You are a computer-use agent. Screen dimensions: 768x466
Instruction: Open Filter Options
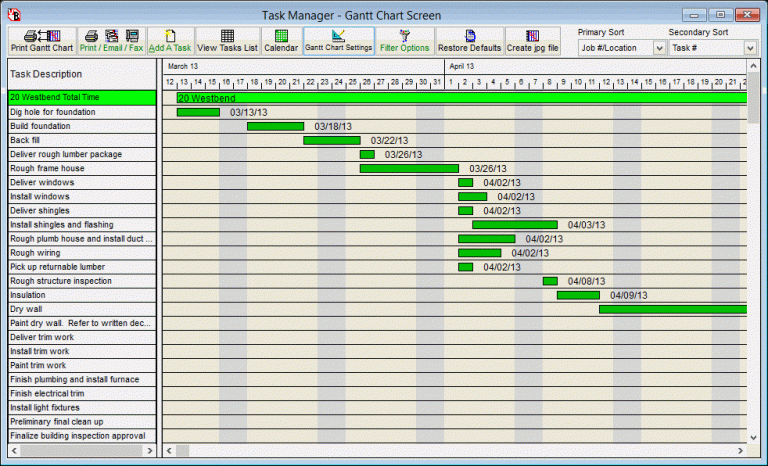(405, 41)
